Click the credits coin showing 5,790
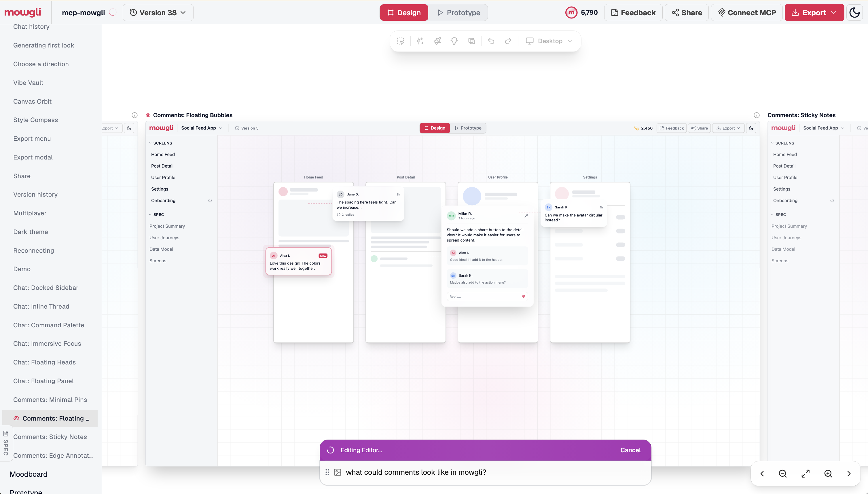Screen dimensions: 868x494 [571, 13]
